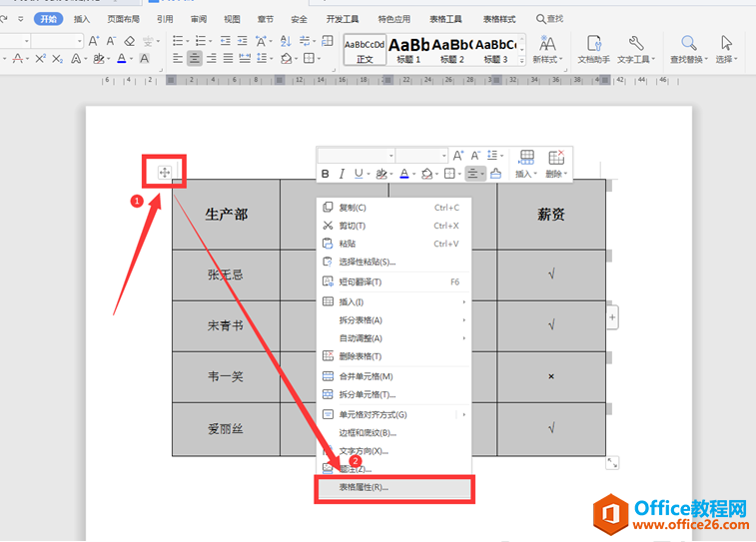Increase paragraph indent
The image size is (756, 542).
pos(242,42)
